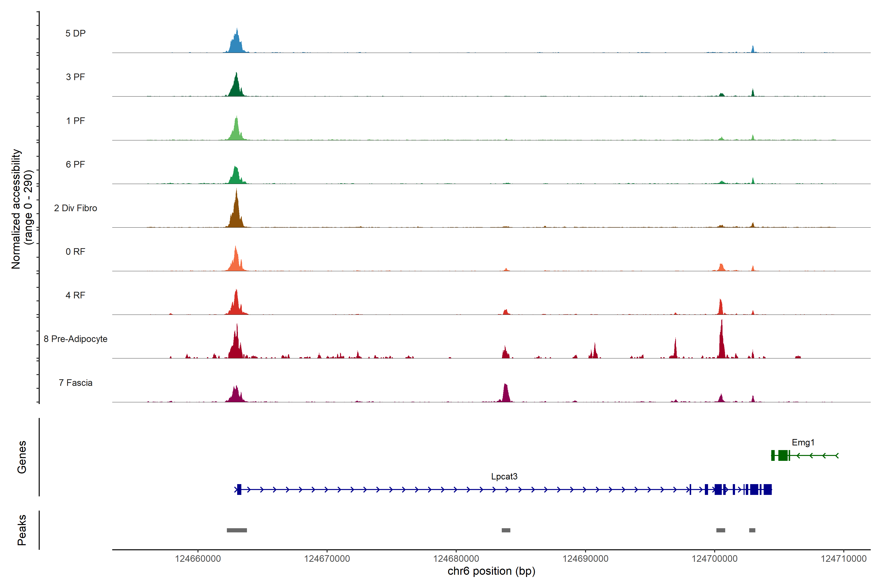The width and height of the screenshot is (882, 588).
Task: Click the Lpcat3 gene label
Action: pyautogui.click(x=504, y=477)
